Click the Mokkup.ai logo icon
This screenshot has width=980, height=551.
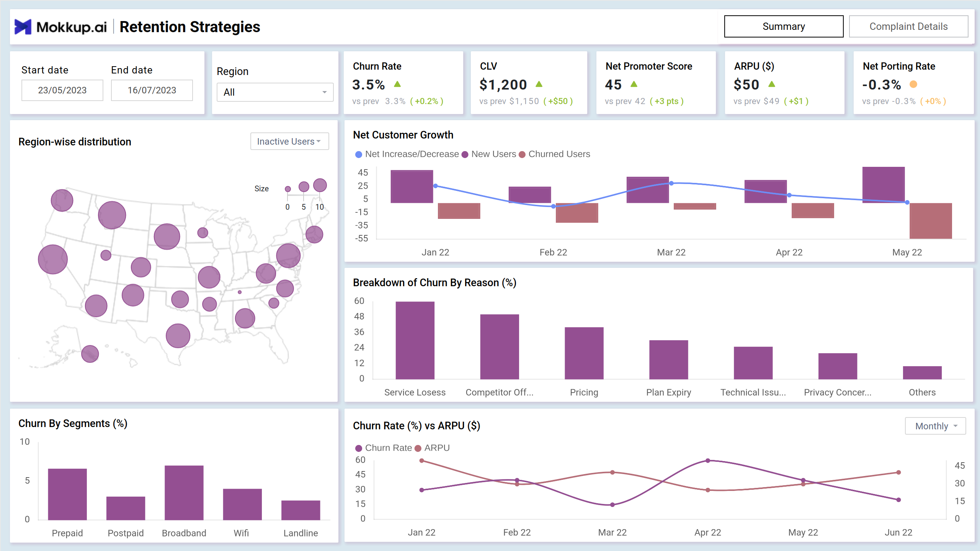23,27
